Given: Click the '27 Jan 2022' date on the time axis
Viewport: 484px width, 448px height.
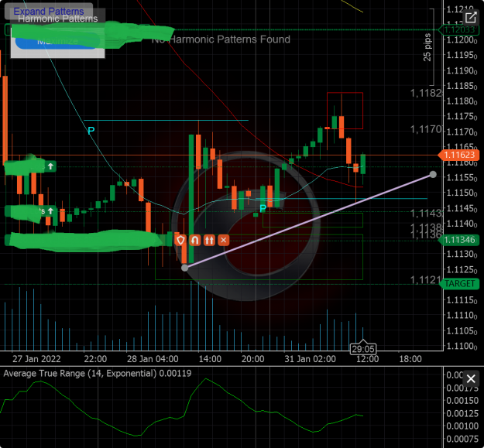Looking at the screenshot, I should (x=36, y=359).
